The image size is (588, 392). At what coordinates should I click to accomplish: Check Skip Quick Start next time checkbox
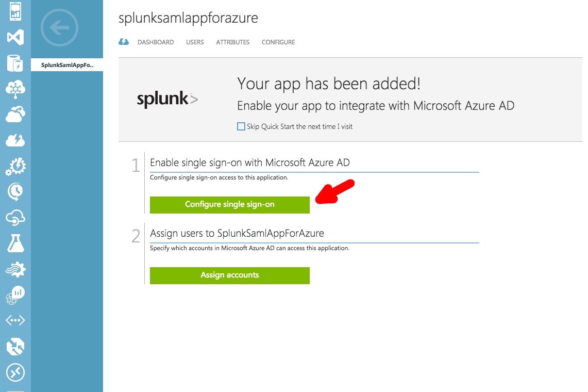241,126
